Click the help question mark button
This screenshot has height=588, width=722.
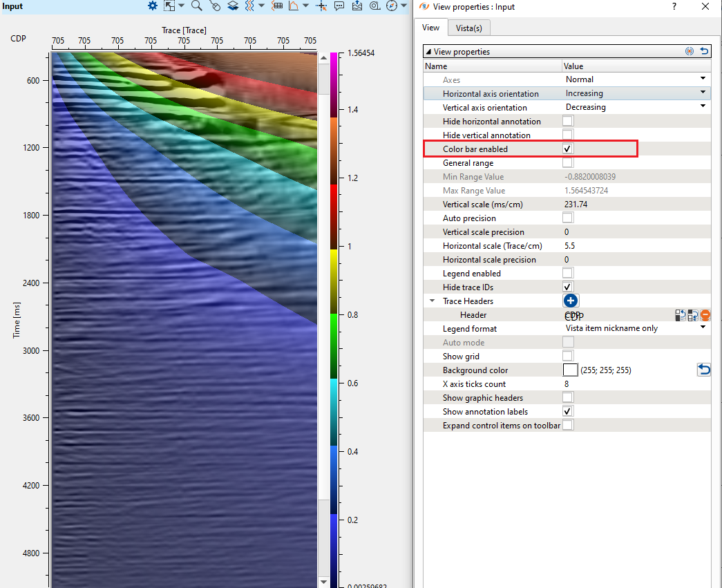pyautogui.click(x=674, y=6)
